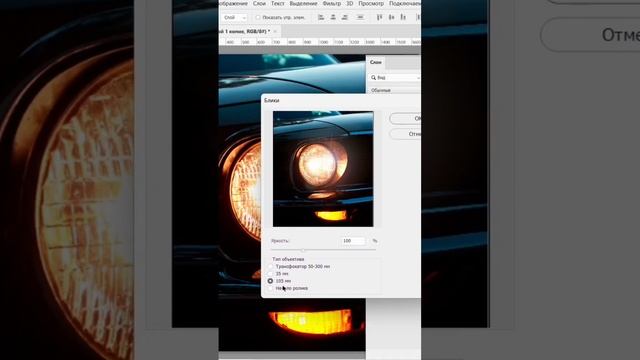Click distribute icon after align right edges

[360, 17]
